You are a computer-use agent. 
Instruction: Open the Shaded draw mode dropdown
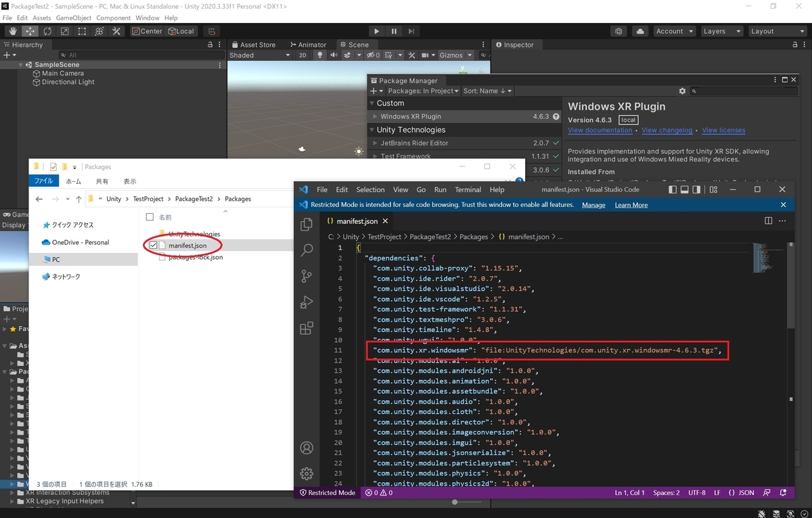tap(260, 55)
